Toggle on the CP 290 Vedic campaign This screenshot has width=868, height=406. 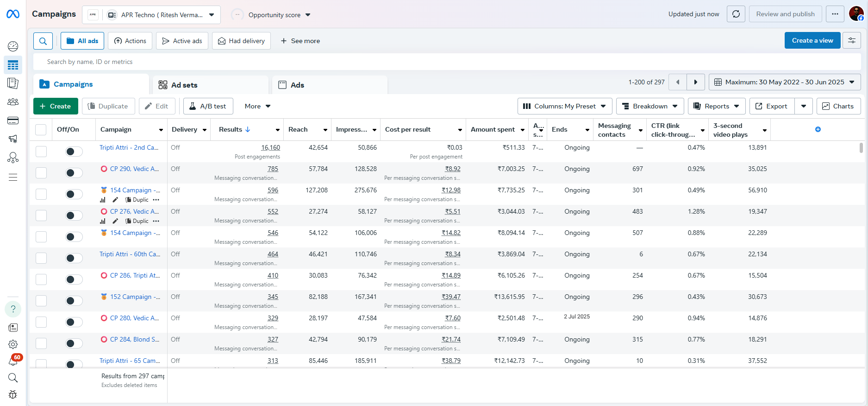point(74,173)
